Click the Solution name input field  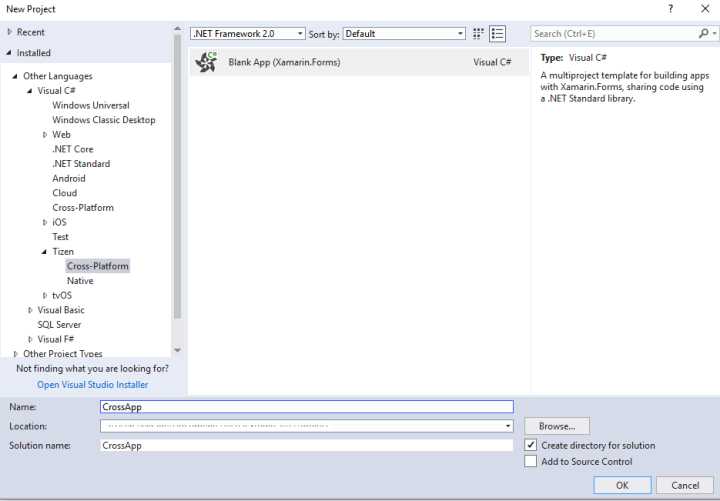[307, 445]
